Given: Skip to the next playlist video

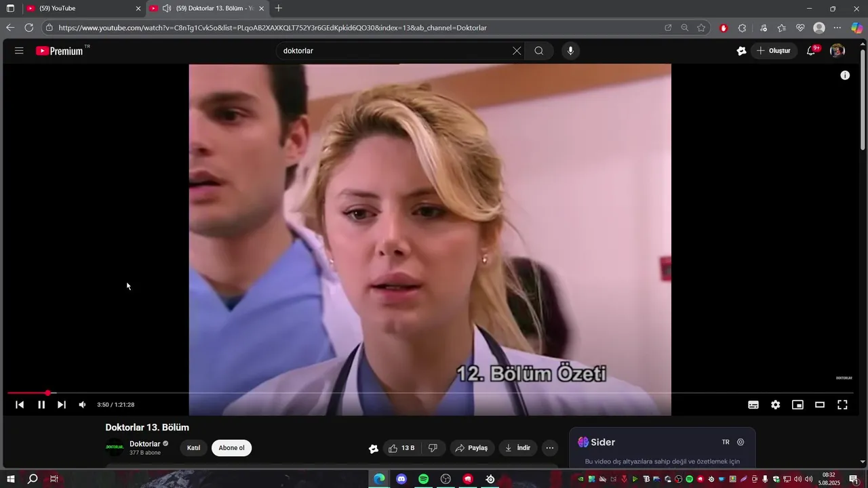Looking at the screenshot, I should click(62, 405).
